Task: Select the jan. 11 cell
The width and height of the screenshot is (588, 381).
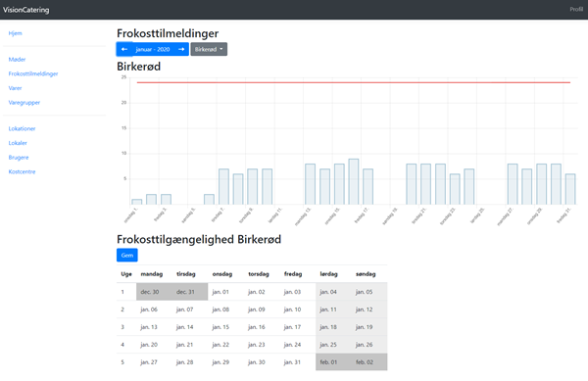Action: (x=333, y=310)
